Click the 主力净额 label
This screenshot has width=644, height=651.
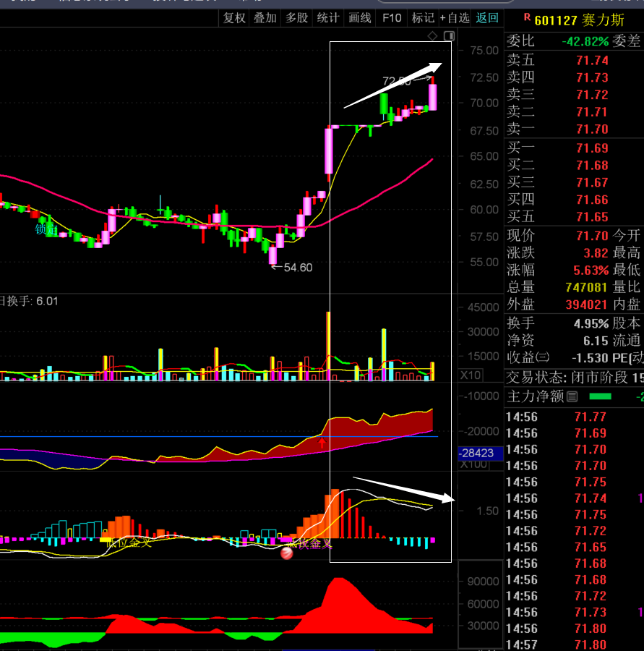tap(536, 396)
